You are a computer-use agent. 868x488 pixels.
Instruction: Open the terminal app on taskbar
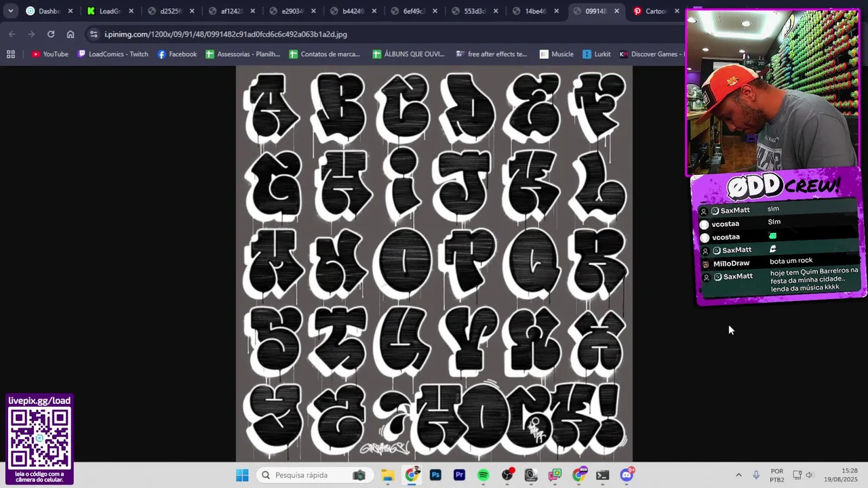[602, 475]
